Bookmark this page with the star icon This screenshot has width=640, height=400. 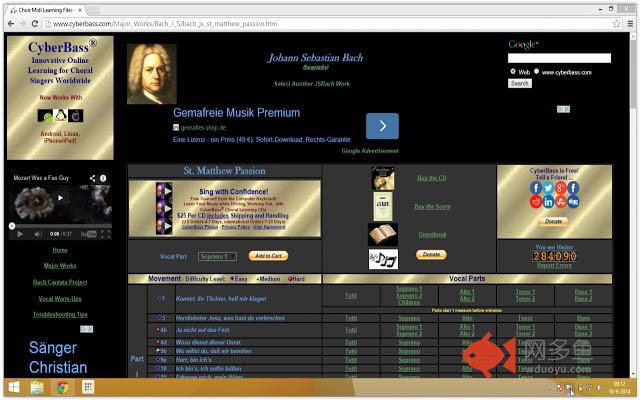[x=616, y=24]
